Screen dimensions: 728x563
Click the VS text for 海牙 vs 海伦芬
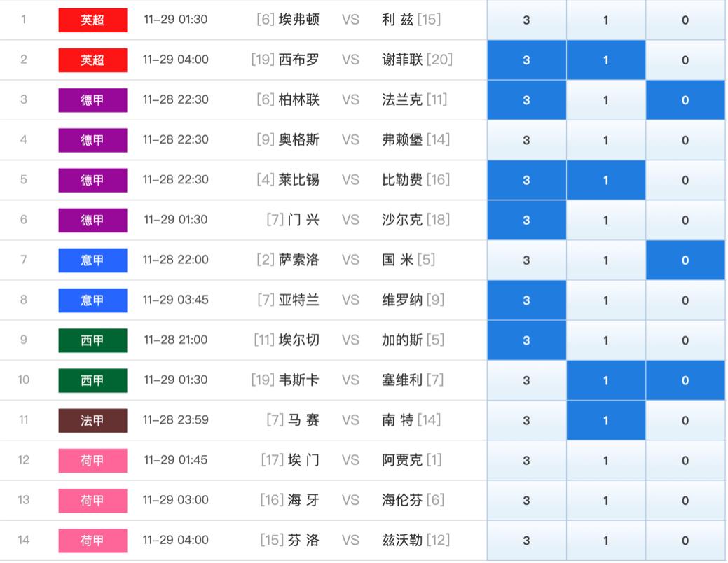point(350,500)
